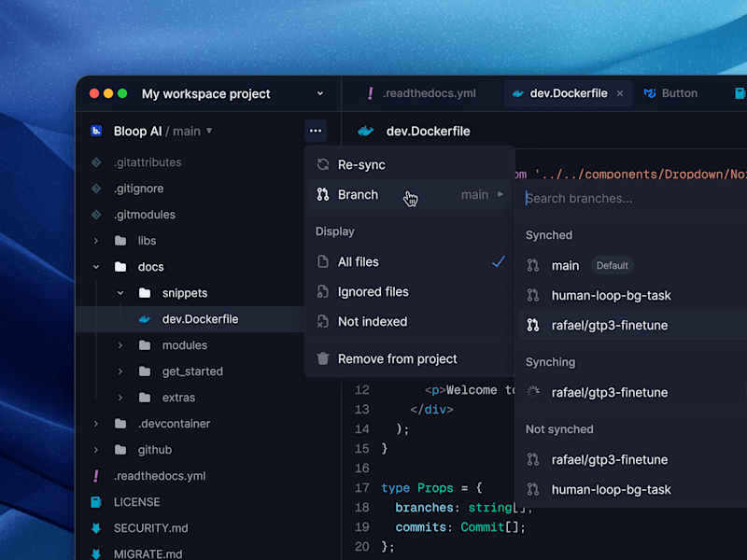Select dev.Dockerfile in file tree
This screenshot has height=560, width=747.
pyautogui.click(x=190, y=319)
